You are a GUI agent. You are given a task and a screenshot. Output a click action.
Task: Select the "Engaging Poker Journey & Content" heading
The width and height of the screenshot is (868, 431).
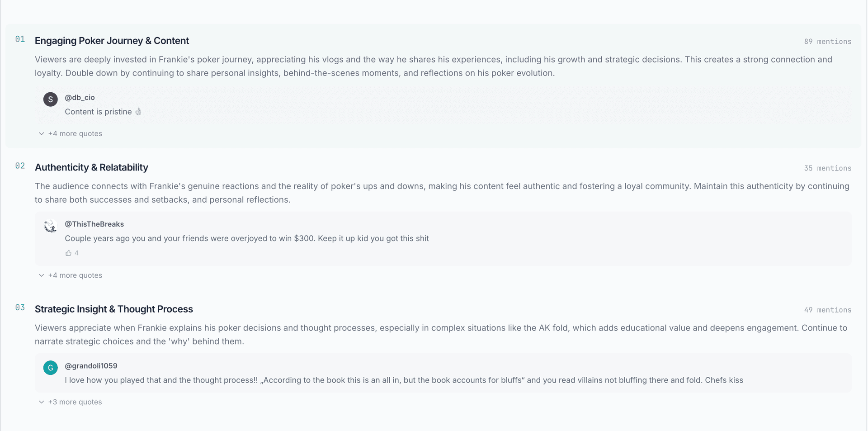click(112, 41)
